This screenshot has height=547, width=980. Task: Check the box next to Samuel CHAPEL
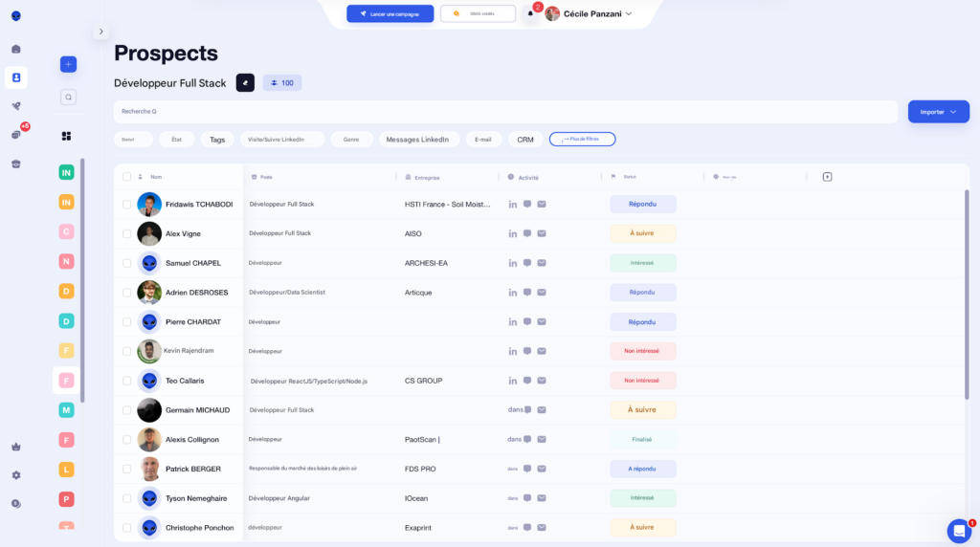[126, 263]
